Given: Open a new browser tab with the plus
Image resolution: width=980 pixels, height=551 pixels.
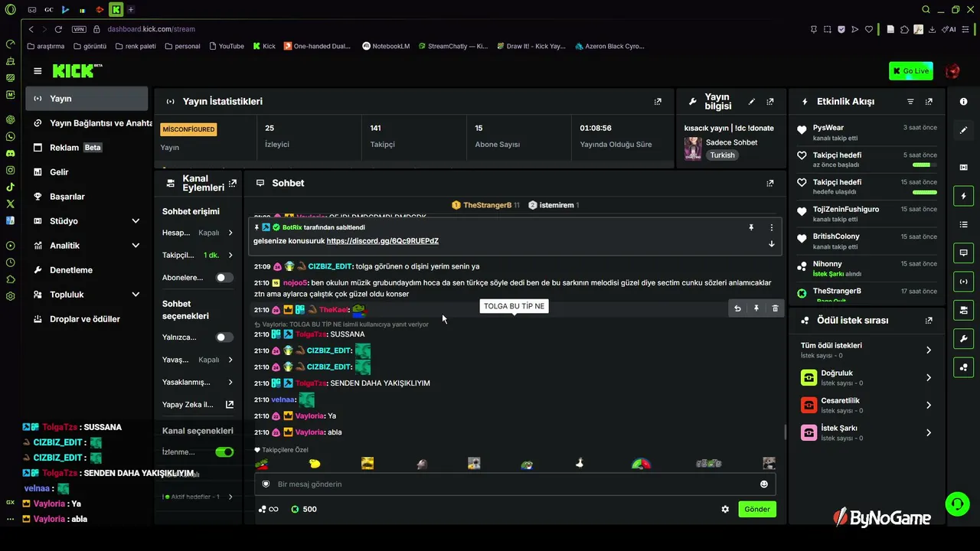Looking at the screenshot, I should pos(131,9).
